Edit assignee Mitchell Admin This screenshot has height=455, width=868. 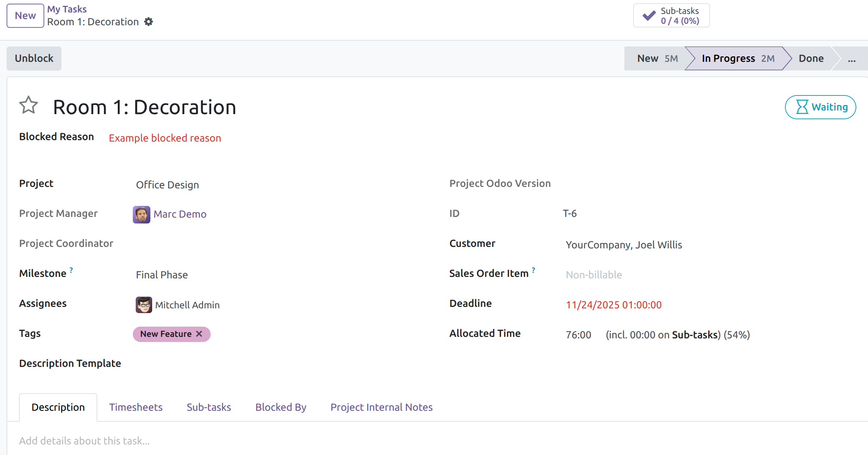pos(187,305)
